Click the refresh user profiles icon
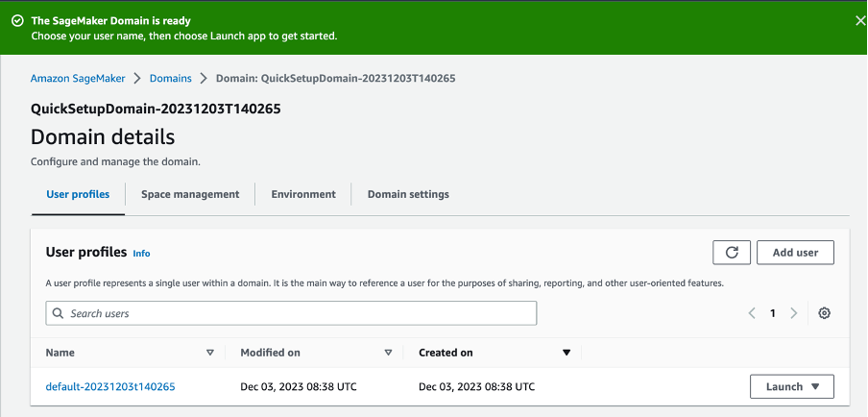Image resolution: width=868 pixels, height=417 pixels. pyautogui.click(x=732, y=253)
